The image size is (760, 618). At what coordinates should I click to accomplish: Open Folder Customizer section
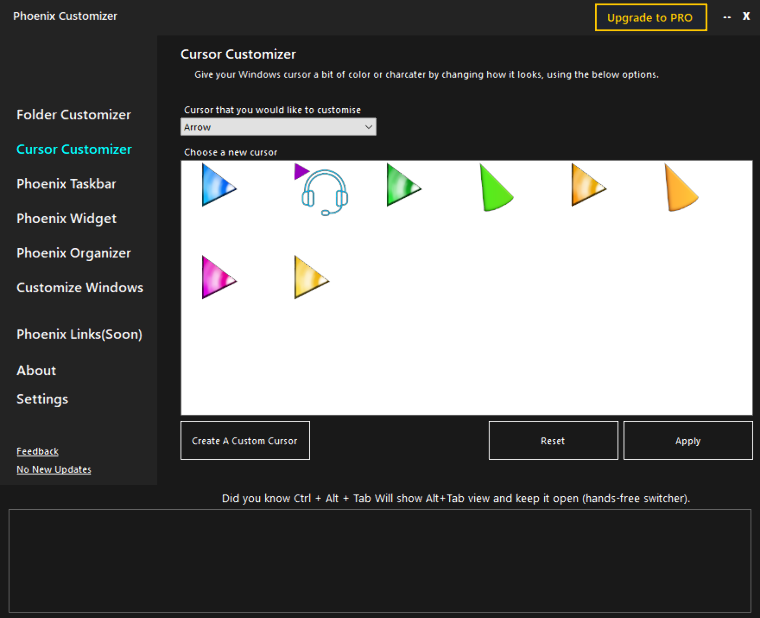pos(74,115)
